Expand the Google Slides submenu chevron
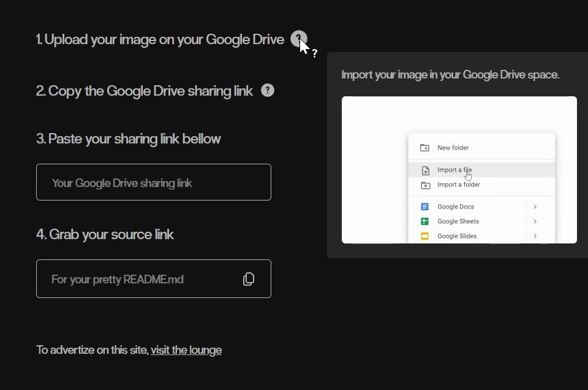The height and width of the screenshot is (390, 588). 535,236
